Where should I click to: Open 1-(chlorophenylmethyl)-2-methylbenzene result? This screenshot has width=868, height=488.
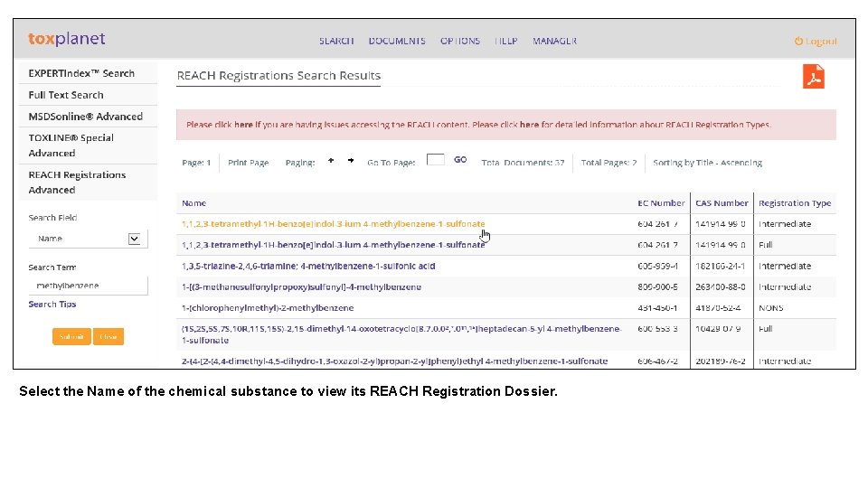click(268, 308)
